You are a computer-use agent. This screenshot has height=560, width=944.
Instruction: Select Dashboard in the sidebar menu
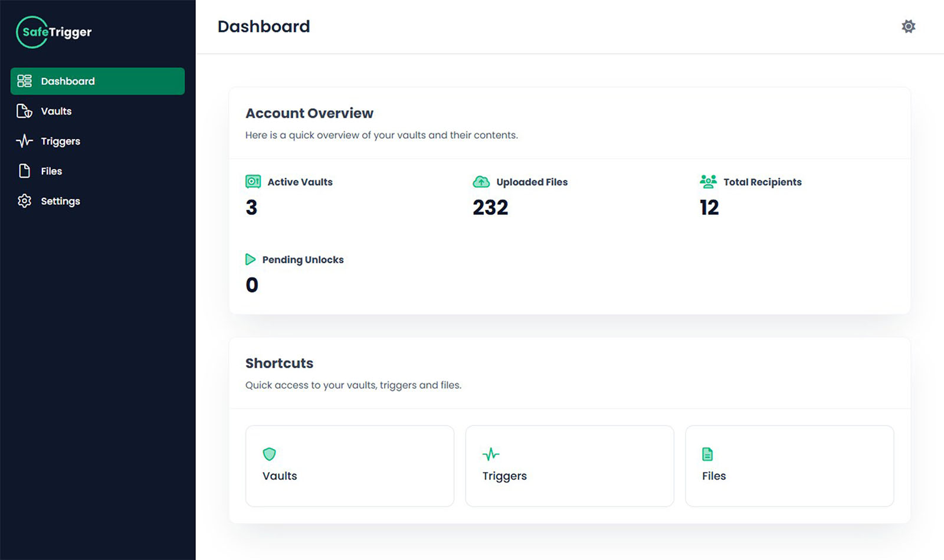point(67,81)
